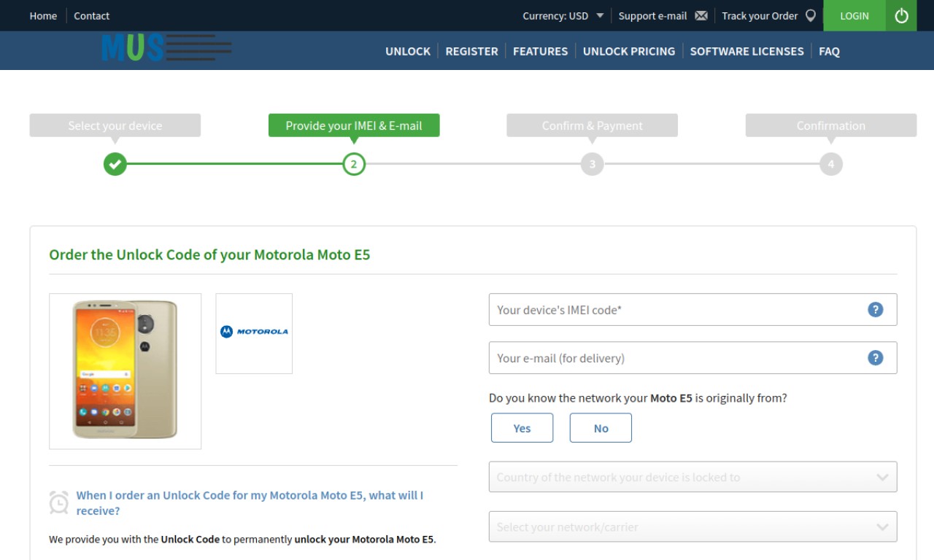
Task: Click the MUS site logo
Action: pyautogui.click(x=167, y=48)
